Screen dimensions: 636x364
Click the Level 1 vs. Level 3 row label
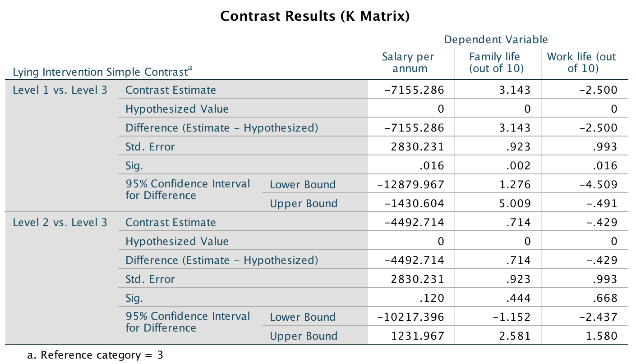60,90
